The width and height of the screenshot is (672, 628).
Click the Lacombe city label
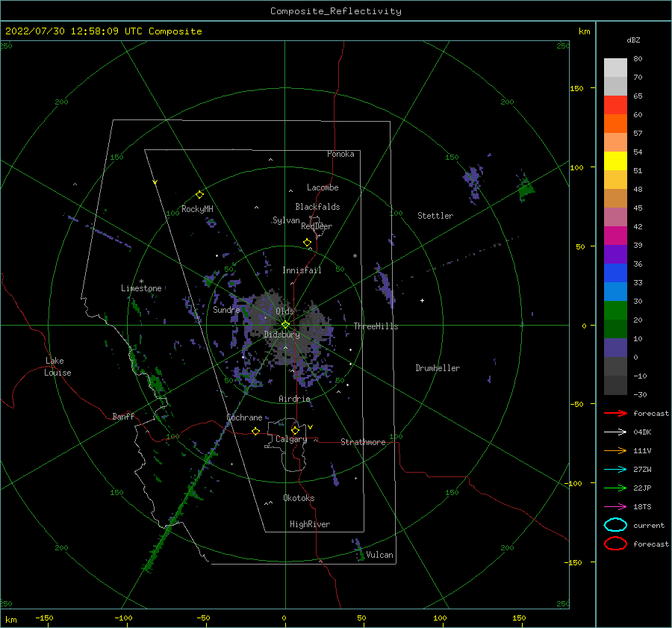point(323,187)
